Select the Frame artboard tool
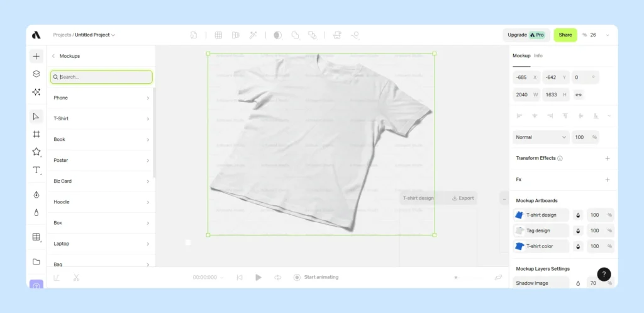644x313 pixels. pos(36,134)
